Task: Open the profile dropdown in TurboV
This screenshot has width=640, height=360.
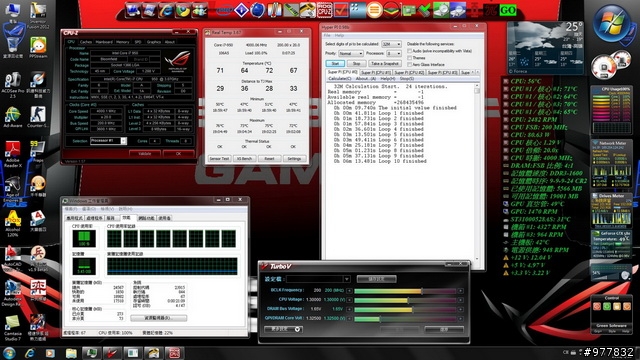Action: (318, 279)
